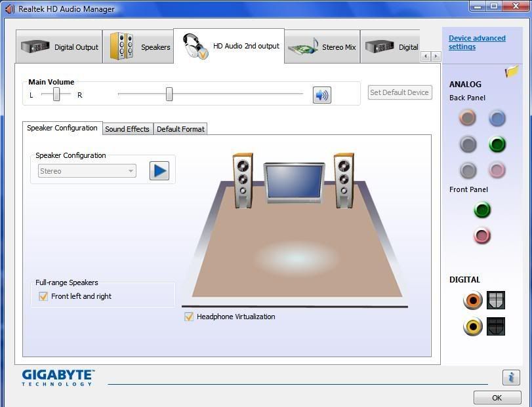Switch to the Speakers tab
The height and width of the screenshot is (407, 532).
click(138, 47)
